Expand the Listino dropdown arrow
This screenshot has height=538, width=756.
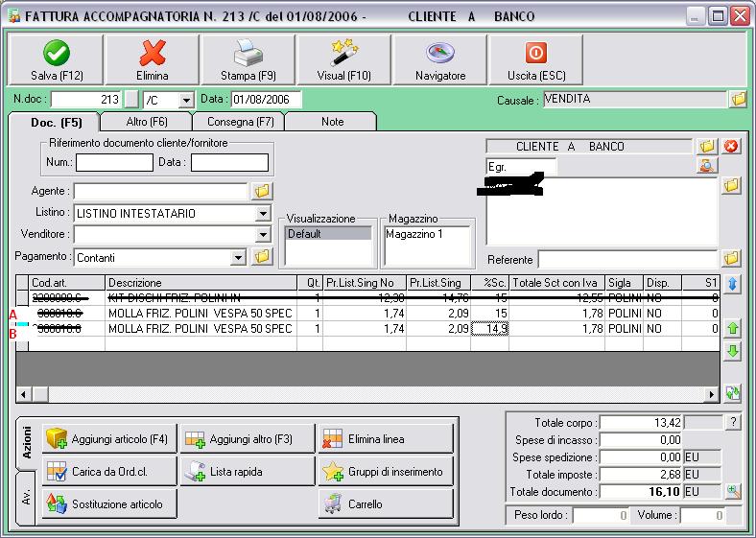pos(263,214)
